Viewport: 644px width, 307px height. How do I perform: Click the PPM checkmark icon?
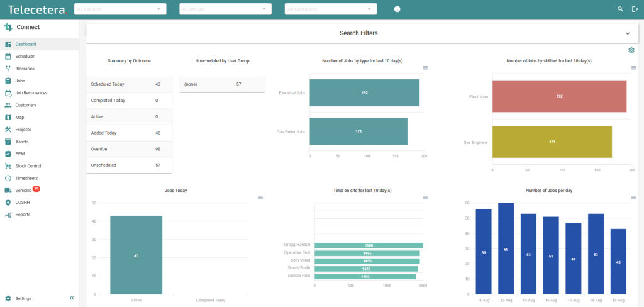point(8,154)
